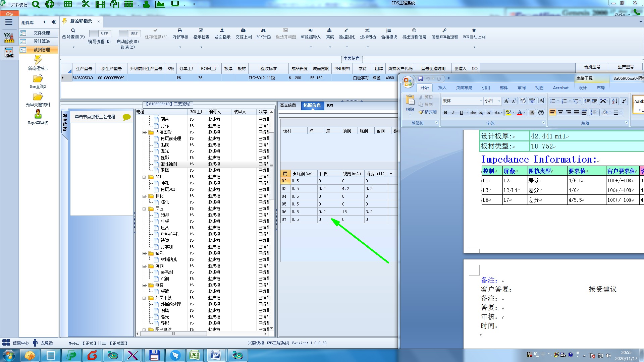The image size is (644, 362).
Task: Click the 内部审核 printer icon
Action: pyautogui.click(x=180, y=31)
